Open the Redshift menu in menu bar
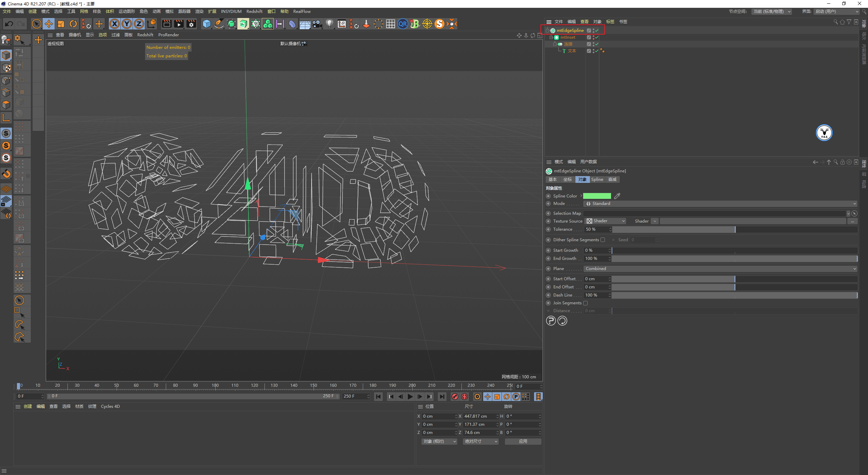Screen dimensions: 868x475 (254, 12)
